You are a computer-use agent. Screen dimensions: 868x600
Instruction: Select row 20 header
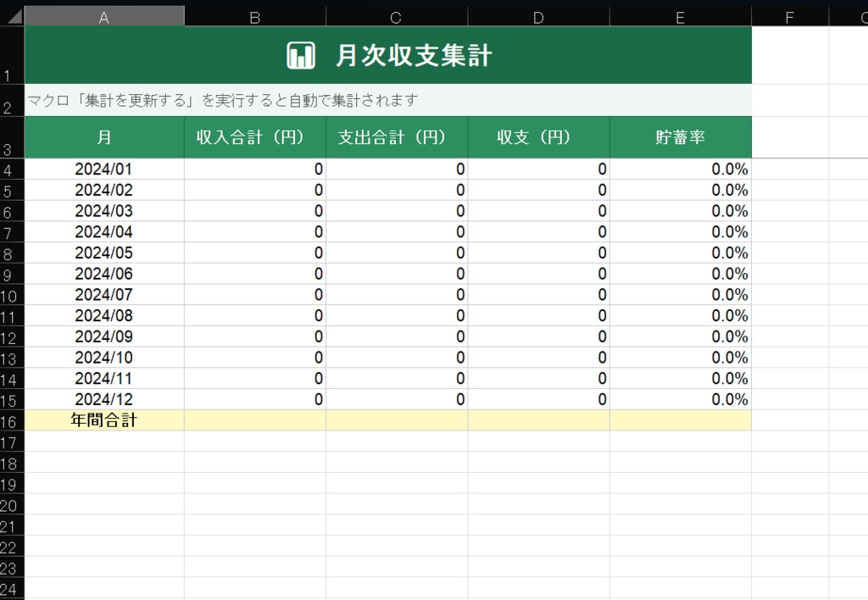coord(12,504)
